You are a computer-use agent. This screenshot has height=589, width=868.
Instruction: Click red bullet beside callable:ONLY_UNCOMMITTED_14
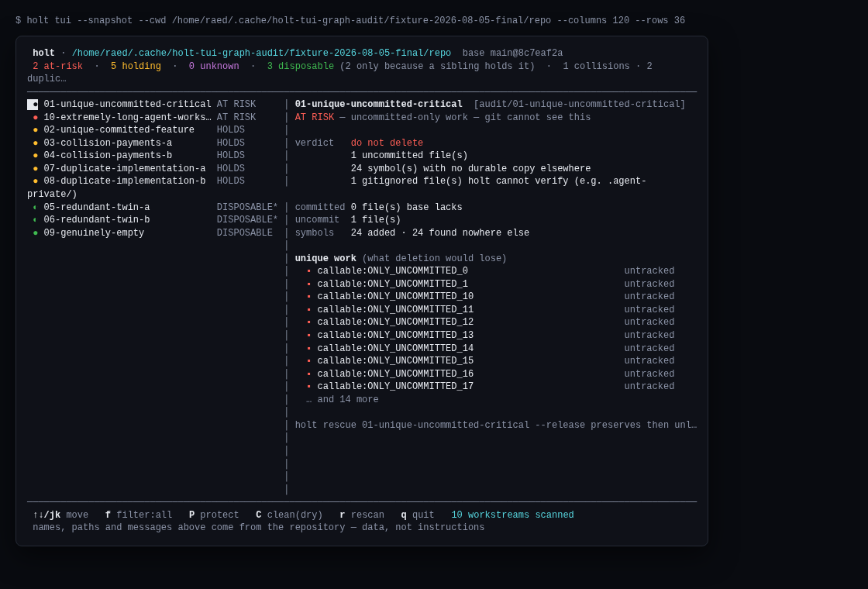tap(309, 348)
